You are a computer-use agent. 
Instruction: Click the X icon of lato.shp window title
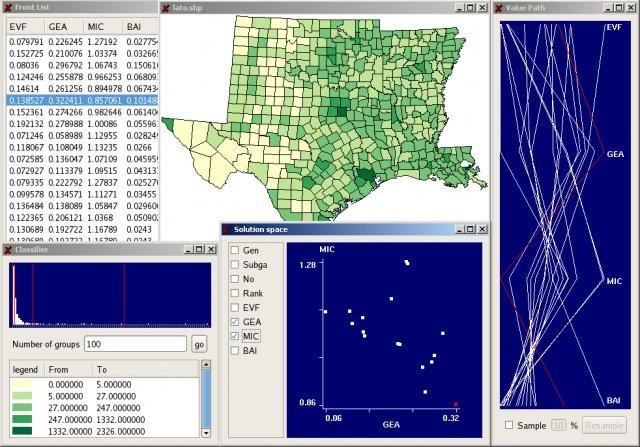click(x=165, y=7)
